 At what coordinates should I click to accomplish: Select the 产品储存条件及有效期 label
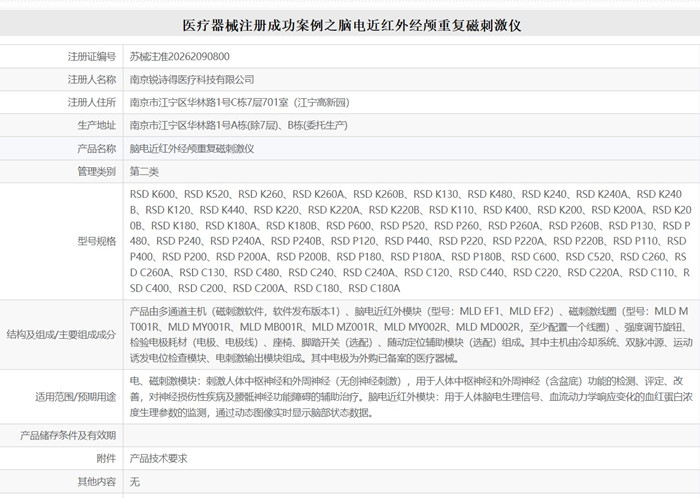(68, 436)
